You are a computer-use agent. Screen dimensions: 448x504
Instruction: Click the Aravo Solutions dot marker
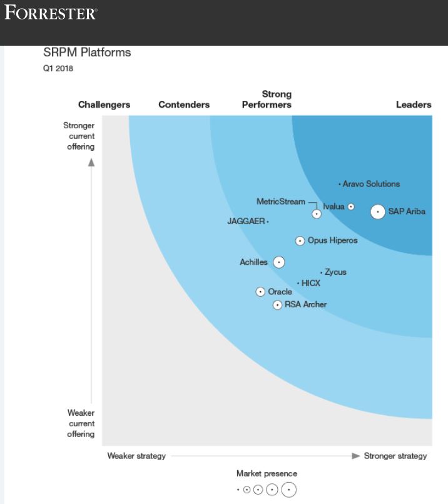(x=340, y=184)
